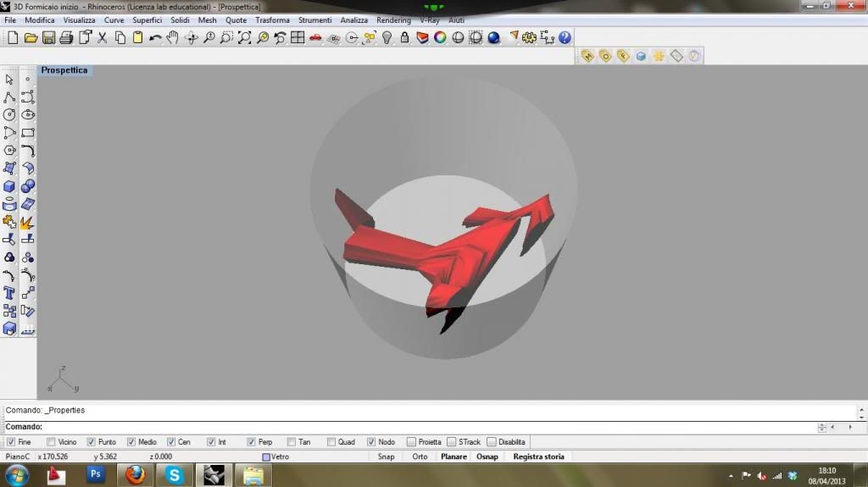Click the Zoom Extents icon
This screenshot has width=868, height=487.
pos(244,37)
